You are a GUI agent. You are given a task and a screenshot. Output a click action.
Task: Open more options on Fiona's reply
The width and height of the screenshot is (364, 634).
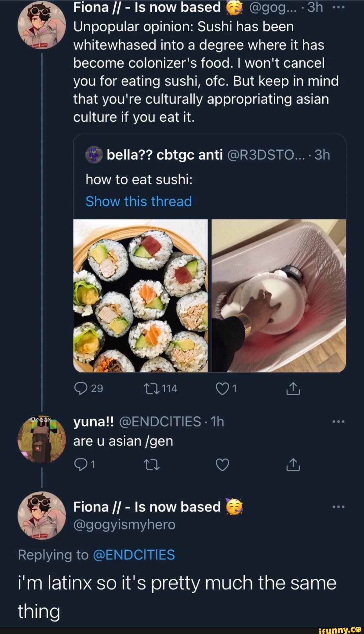pyautogui.click(x=338, y=507)
